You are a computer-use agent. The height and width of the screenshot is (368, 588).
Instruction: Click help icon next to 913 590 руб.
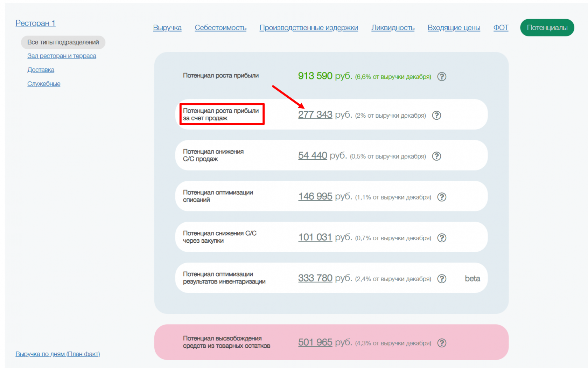(442, 76)
